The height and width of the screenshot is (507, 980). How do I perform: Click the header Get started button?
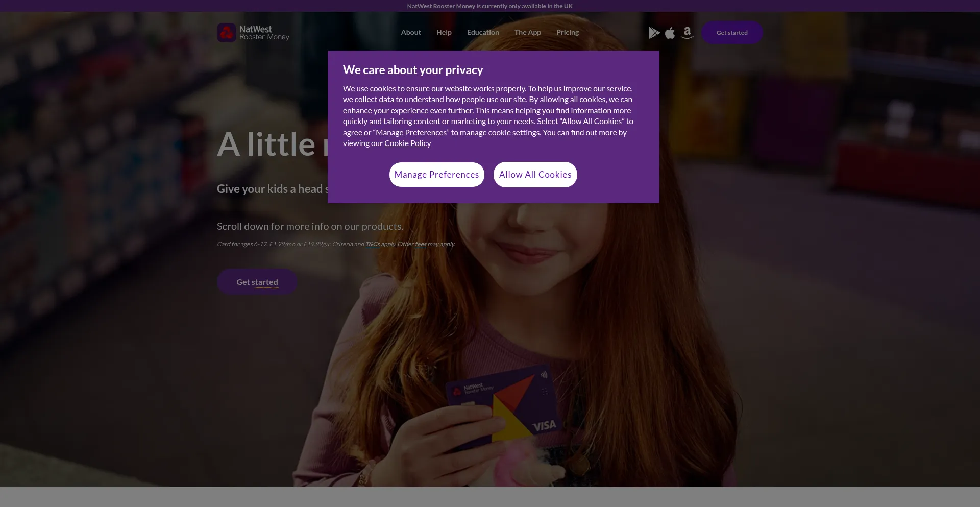click(x=732, y=33)
